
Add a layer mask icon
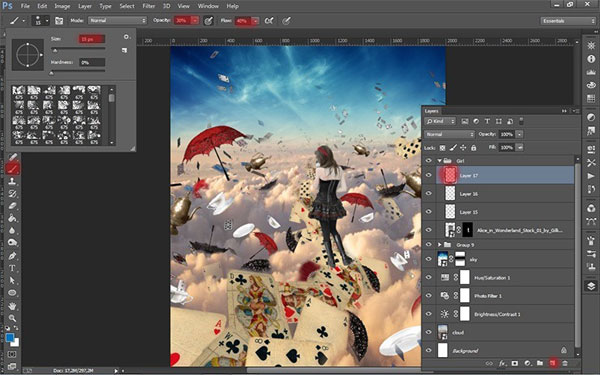[515, 363]
